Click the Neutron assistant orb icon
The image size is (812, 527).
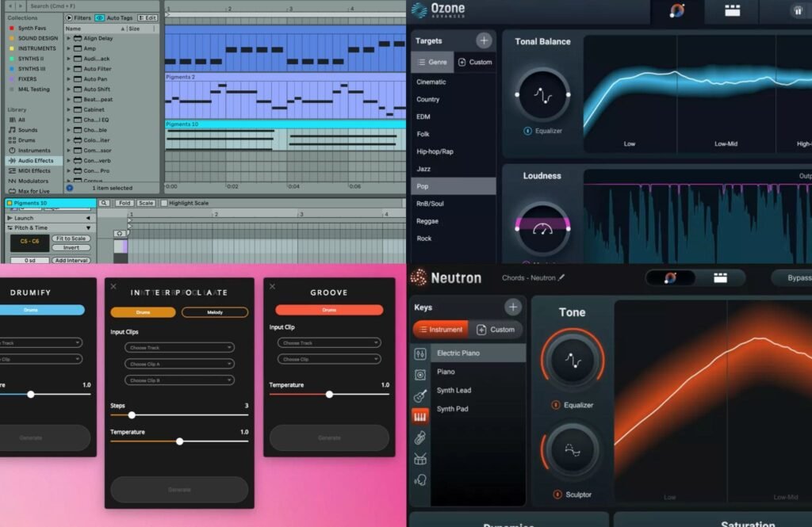(x=670, y=278)
